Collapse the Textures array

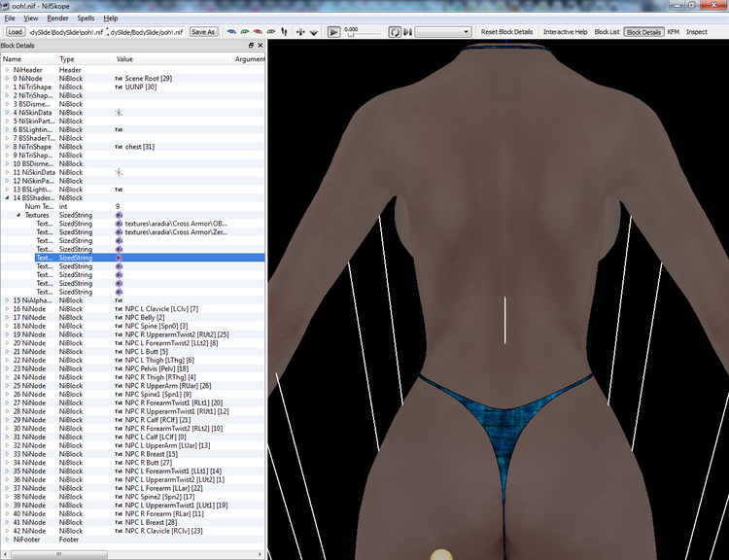18,215
